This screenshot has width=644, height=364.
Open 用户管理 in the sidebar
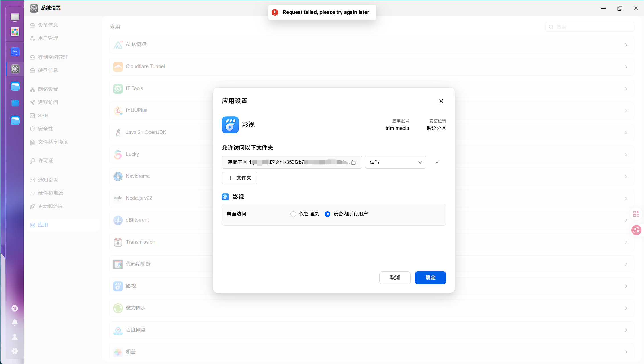[x=48, y=38]
